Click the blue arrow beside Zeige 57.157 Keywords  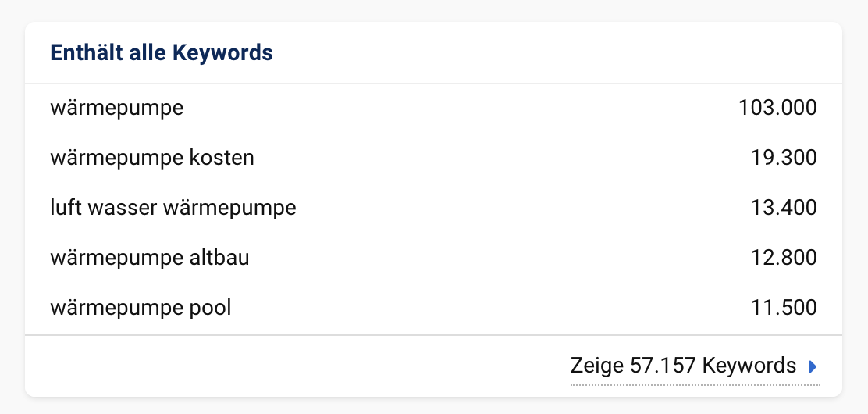(x=813, y=366)
